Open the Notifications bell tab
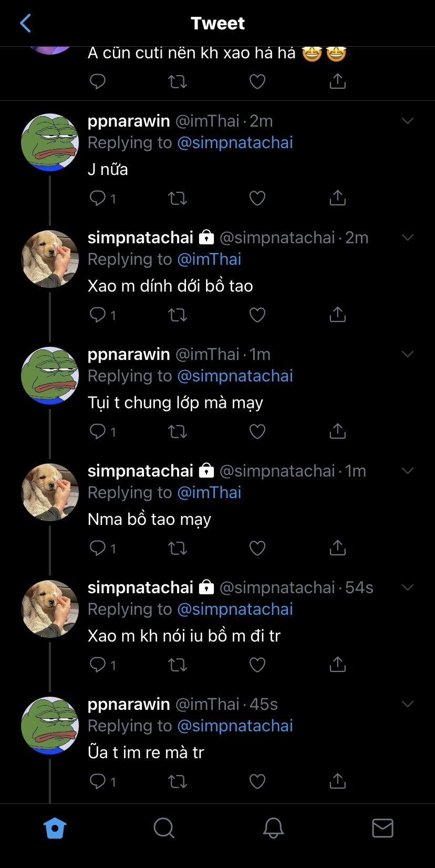Screen dimensions: 435x868 click(273, 828)
